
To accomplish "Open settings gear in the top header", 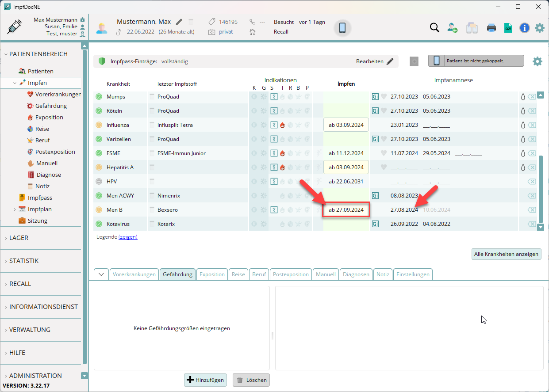I will 540,28.
